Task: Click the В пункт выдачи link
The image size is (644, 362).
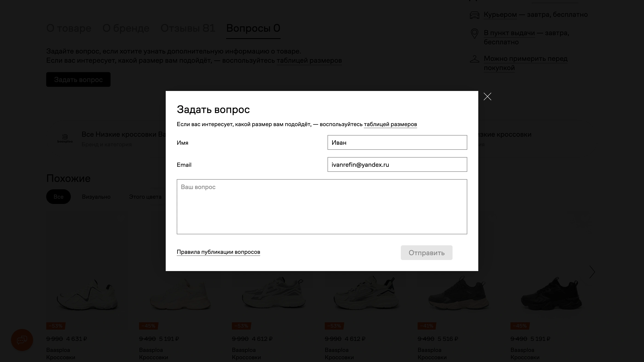Action: pos(509,33)
